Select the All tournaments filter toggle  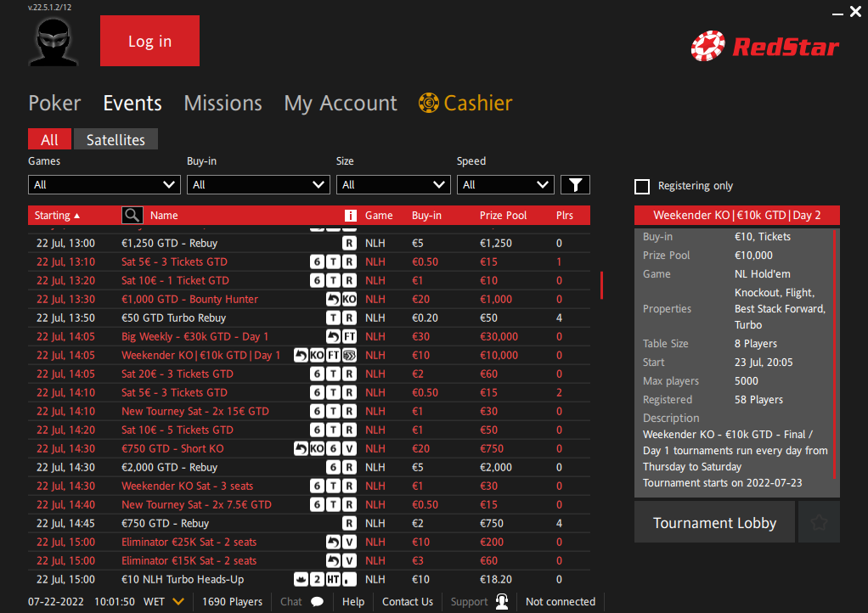point(49,140)
